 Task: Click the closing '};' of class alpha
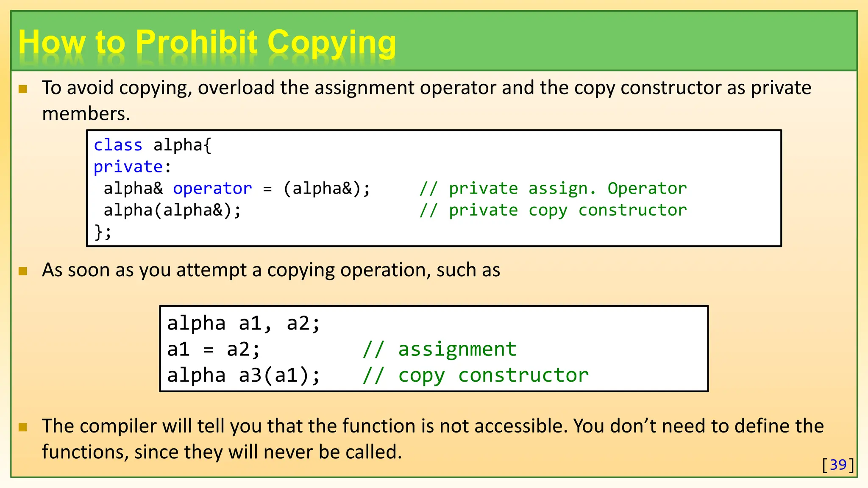(103, 232)
